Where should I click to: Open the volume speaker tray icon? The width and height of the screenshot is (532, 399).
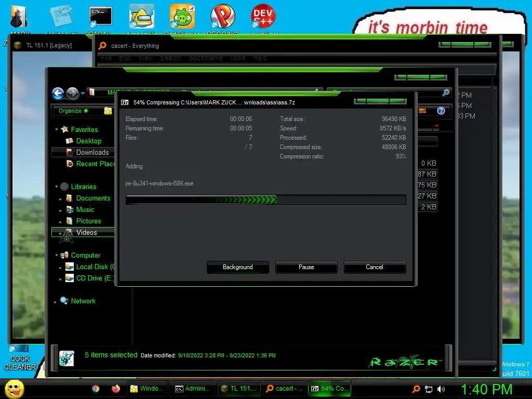[x=441, y=389]
